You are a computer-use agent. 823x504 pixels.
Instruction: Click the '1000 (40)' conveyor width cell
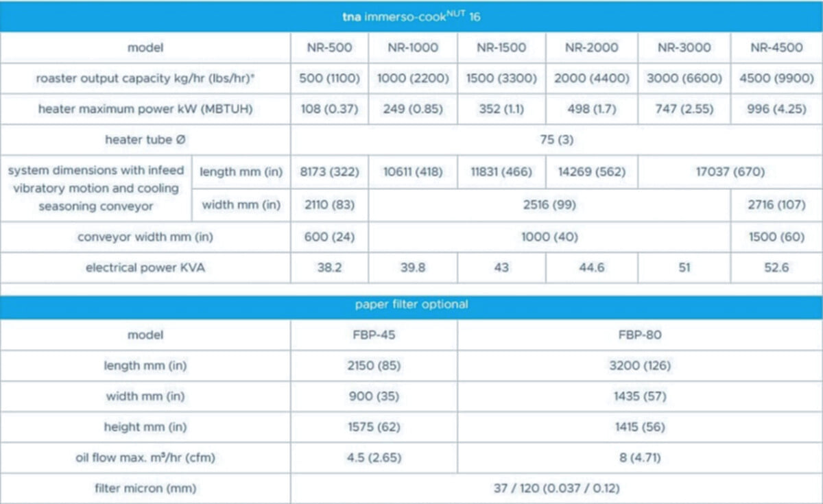pyautogui.click(x=549, y=237)
